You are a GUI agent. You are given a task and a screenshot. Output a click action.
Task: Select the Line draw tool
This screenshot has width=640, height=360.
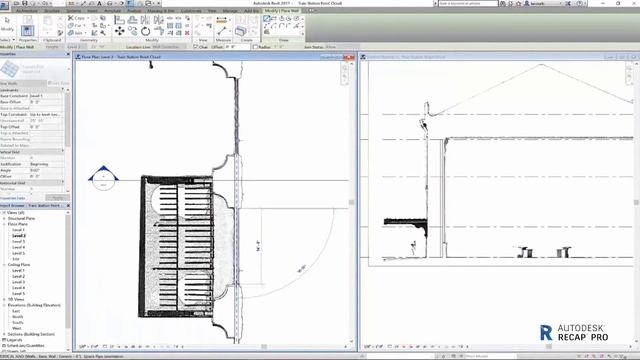click(x=267, y=18)
